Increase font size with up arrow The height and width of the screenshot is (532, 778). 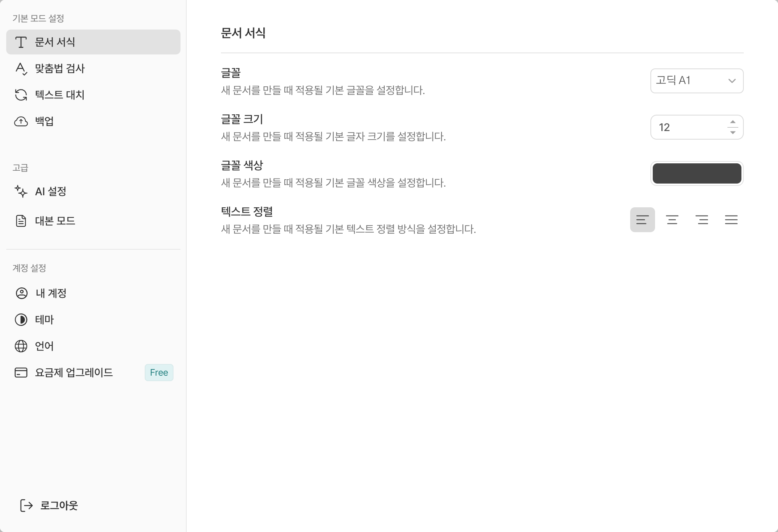(733, 122)
